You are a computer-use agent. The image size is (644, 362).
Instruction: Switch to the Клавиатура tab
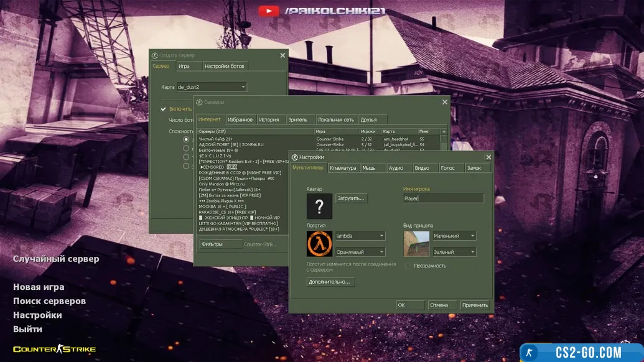[343, 168]
